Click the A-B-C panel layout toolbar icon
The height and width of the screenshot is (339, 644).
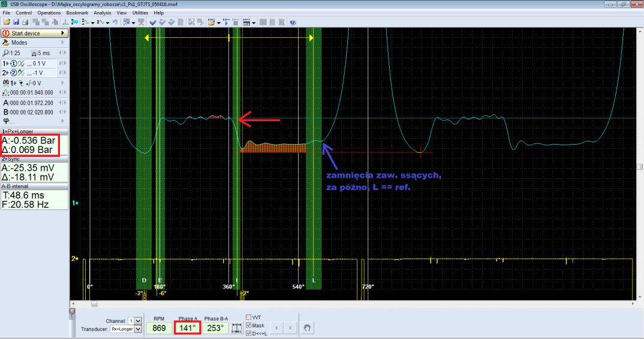(x=246, y=22)
